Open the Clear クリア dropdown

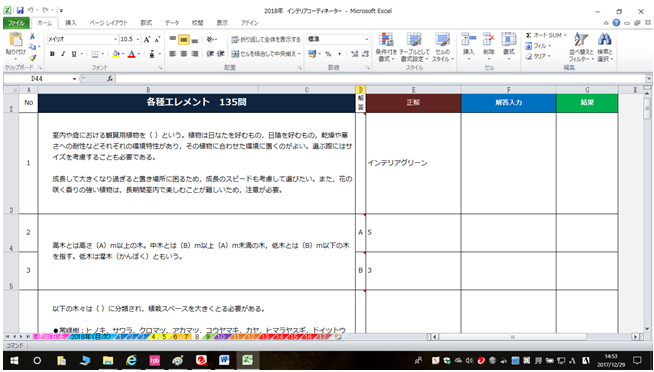tap(539, 56)
